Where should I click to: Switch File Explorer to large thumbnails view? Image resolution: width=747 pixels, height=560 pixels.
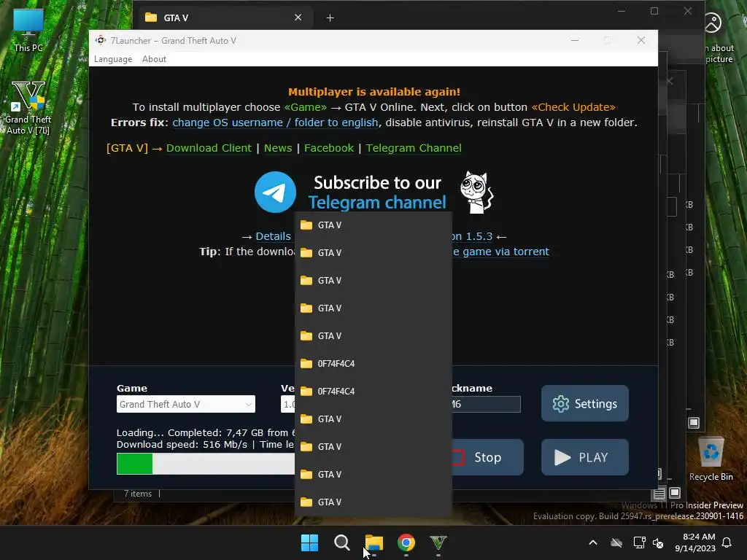pos(675,493)
